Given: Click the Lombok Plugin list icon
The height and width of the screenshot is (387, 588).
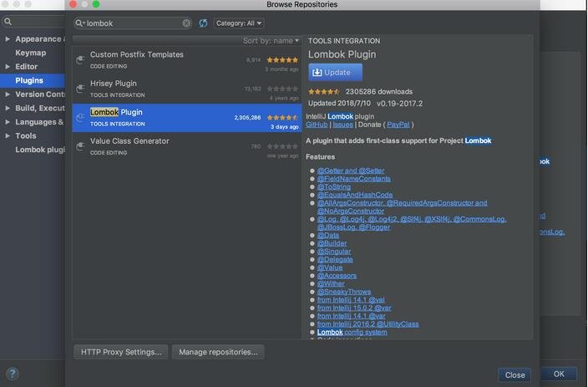Looking at the screenshot, I should click(80, 117).
